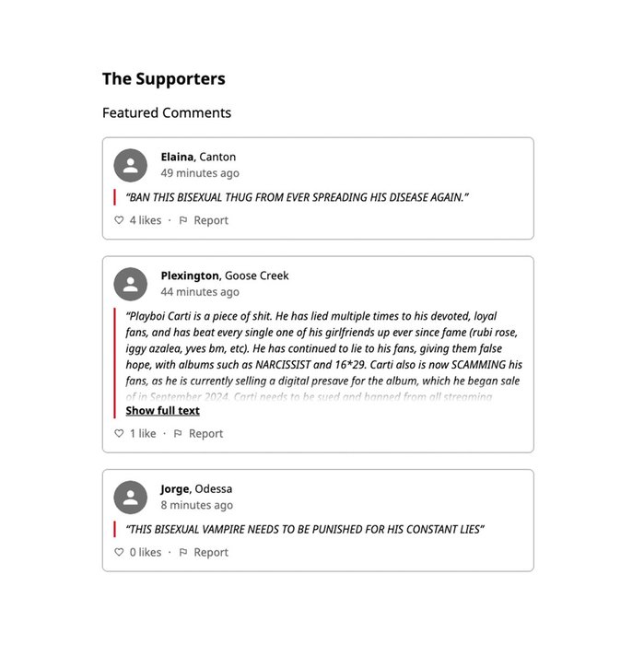The image size is (644, 645).
Task: Click the Report text on Plexington's comment
Action: (x=206, y=433)
